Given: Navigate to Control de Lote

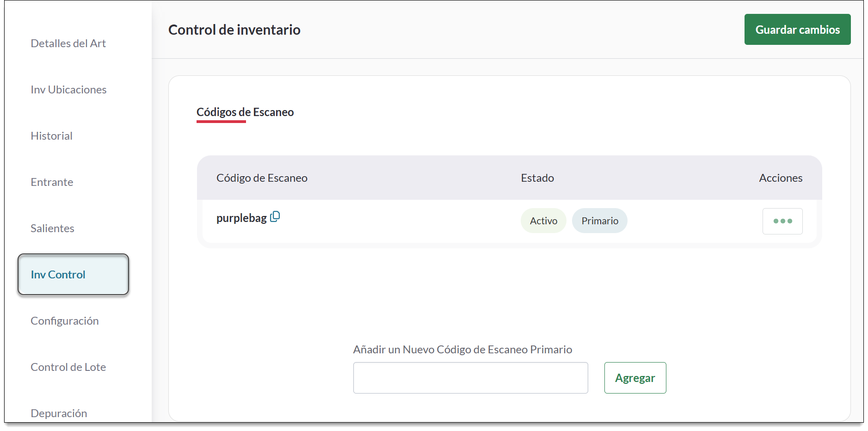Looking at the screenshot, I should pos(68,367).
